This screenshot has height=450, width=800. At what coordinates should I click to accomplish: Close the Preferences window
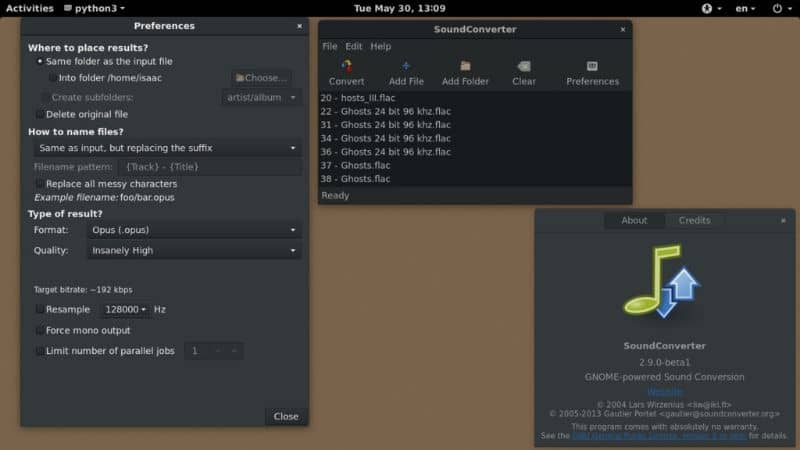pyautogui.click(x=299, y=26)
